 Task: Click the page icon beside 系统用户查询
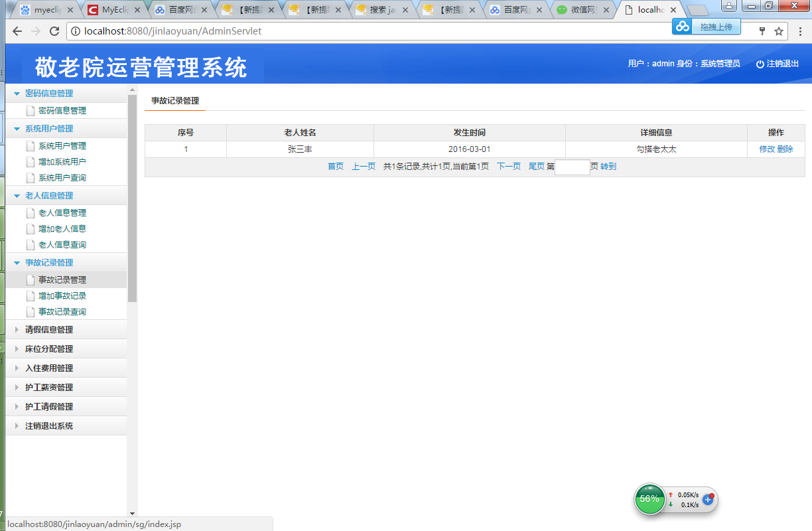tap(30, 178)
